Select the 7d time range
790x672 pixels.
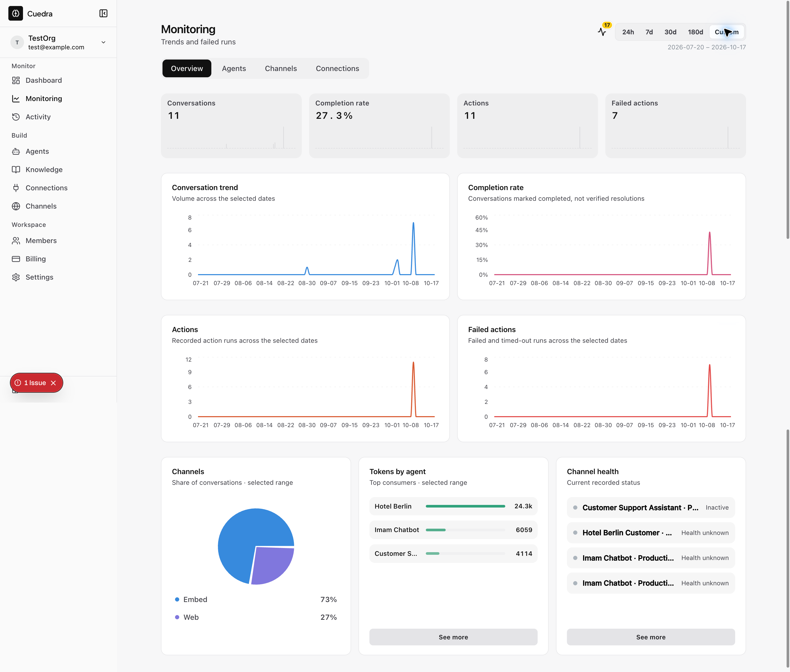(649, 32)
